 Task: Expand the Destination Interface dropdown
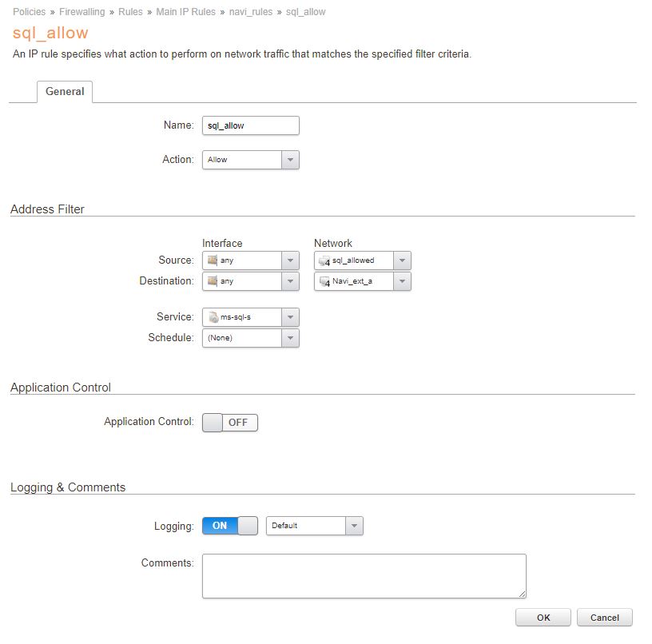(251, 281)
